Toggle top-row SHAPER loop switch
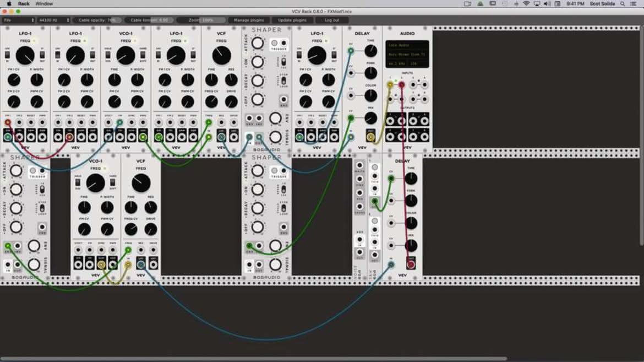Viewport: 644px width, 362px height. [x=283, y=80]
